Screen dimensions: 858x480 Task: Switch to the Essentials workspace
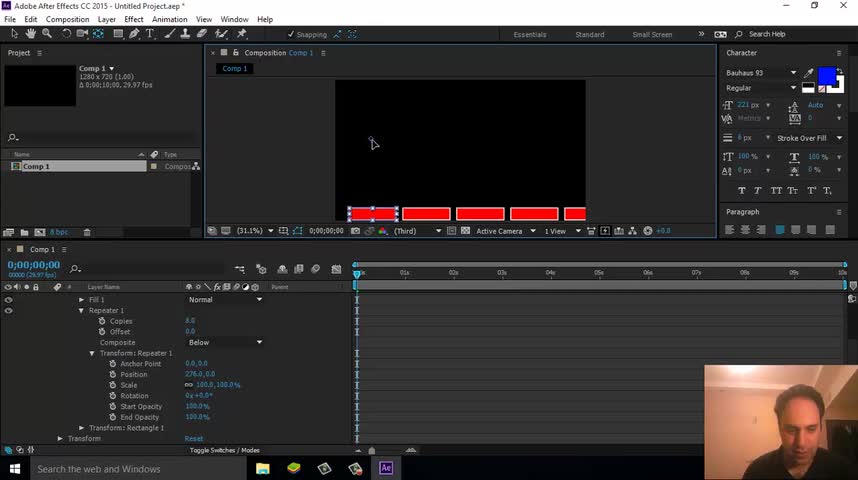coord(530,34)
